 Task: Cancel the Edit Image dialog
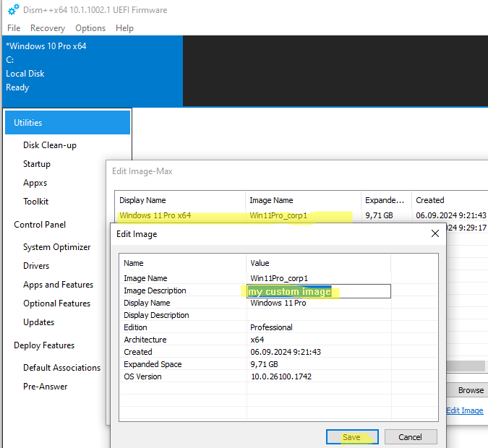pyautogui.click(x=411, y=437)
